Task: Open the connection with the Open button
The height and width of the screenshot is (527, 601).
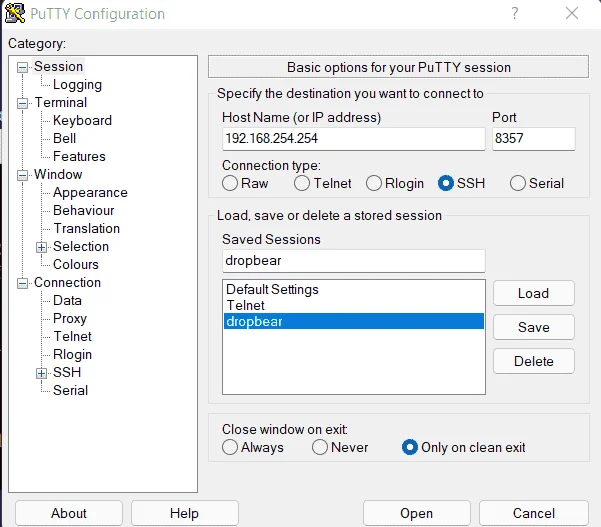Action: click(x=417, y=513)
